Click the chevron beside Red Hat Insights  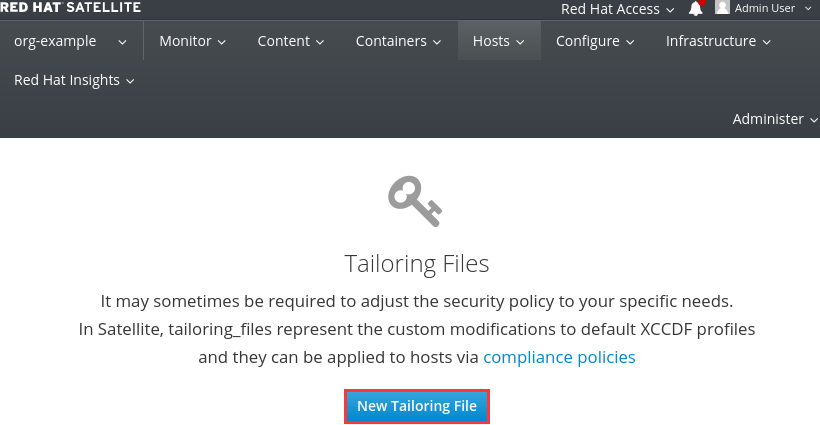(131, 81)
